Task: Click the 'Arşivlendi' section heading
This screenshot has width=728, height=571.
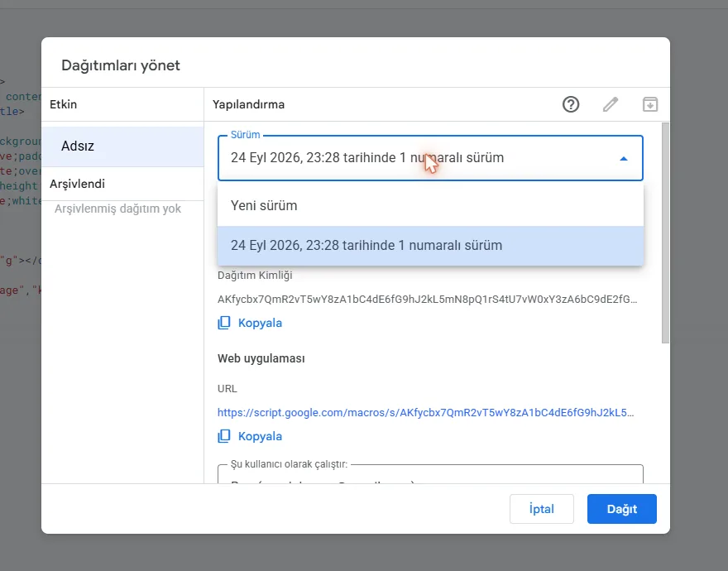Action: tap(78, 184)
